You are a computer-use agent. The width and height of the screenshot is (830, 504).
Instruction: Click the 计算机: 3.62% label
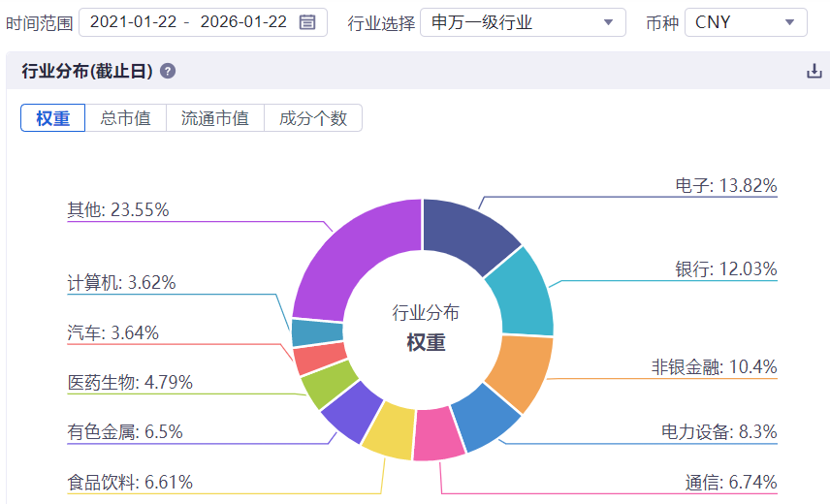122,282
